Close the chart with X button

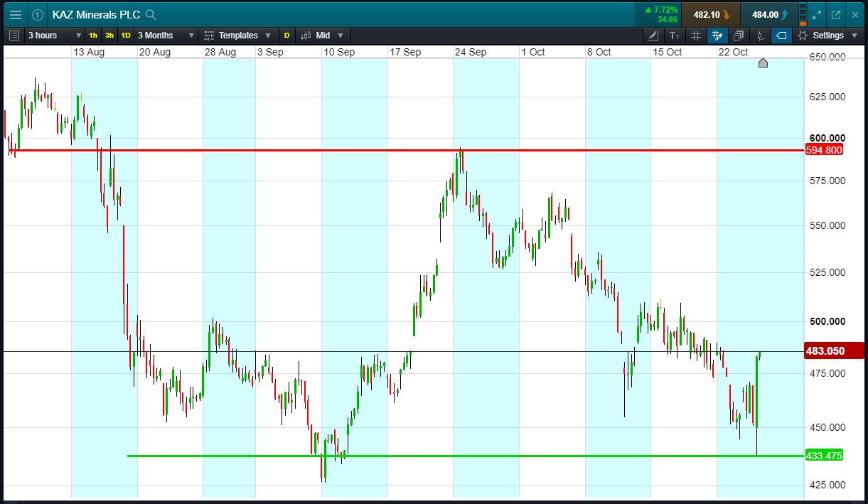854,14
